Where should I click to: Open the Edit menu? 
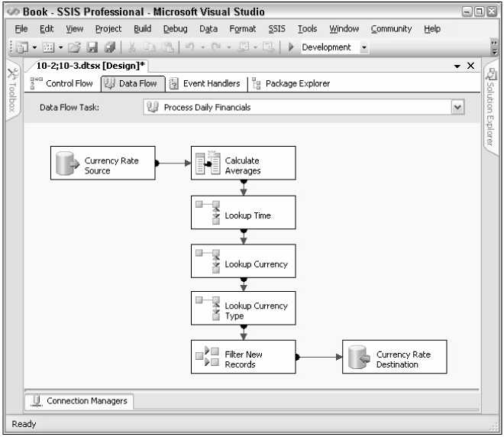click(47, 29)
